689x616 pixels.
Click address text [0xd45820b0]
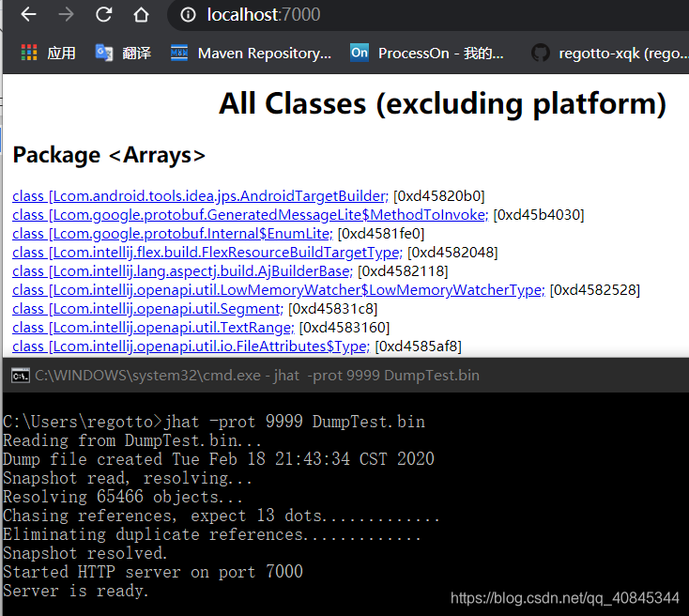point(439,196)
